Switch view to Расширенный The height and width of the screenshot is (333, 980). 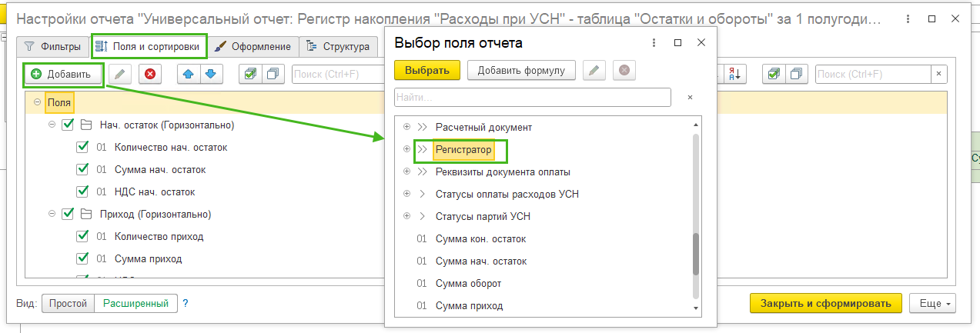(x=136, y=303)
